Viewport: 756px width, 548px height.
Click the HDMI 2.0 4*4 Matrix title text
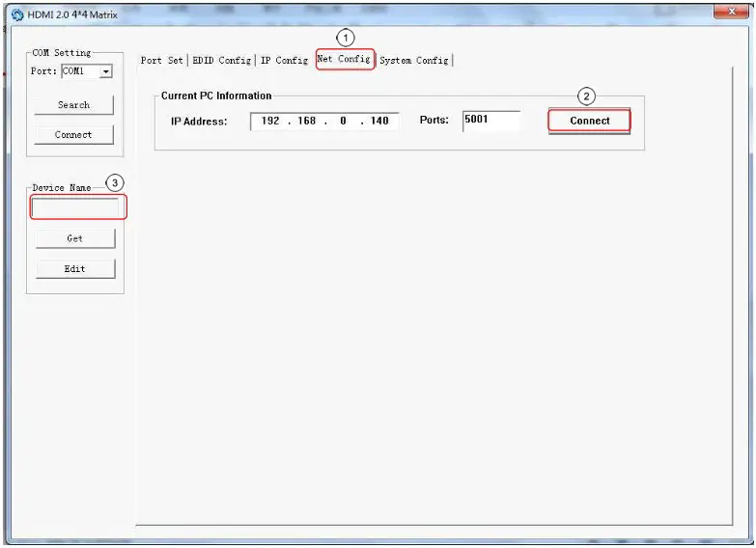pyautogui.click(x=72, y=14)
